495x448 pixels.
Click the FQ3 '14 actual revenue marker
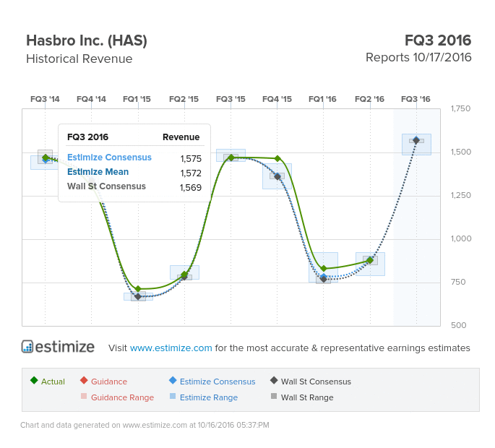point(45,158)
